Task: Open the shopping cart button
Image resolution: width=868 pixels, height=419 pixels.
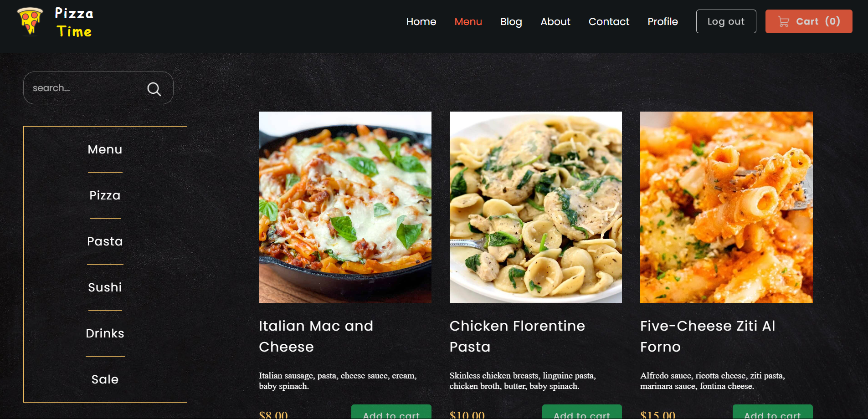Action: coord(808,21)
